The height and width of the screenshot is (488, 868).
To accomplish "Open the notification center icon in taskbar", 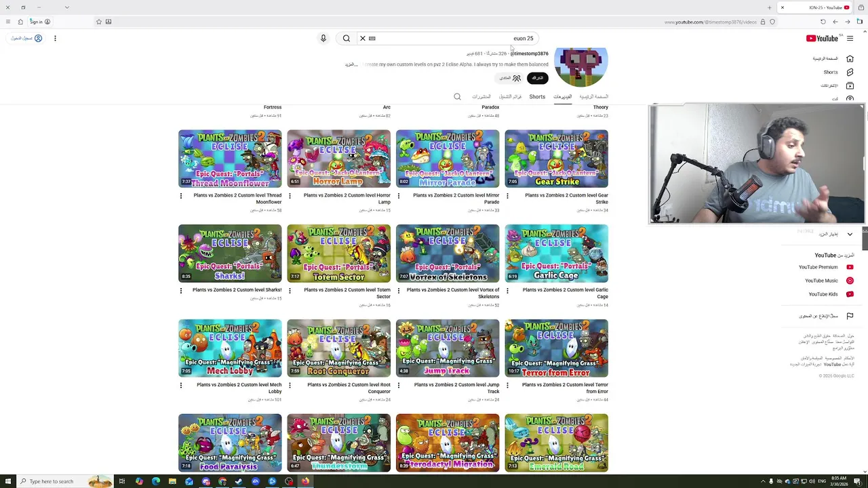I will pyautogui.click(x=858, y=481).
